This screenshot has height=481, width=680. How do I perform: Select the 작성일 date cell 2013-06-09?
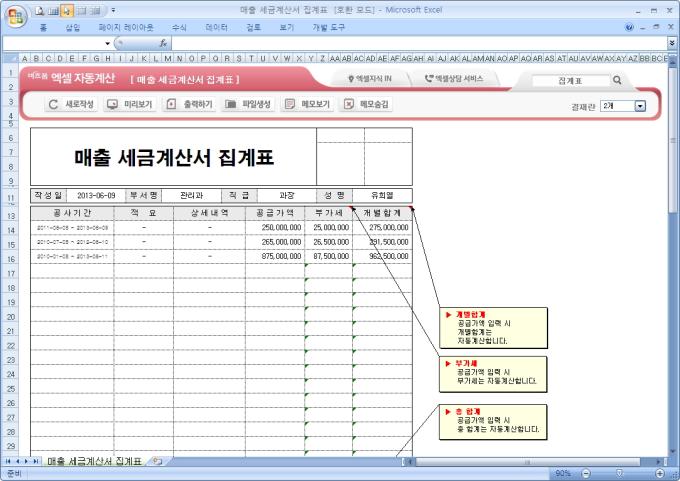coord(96,196)
